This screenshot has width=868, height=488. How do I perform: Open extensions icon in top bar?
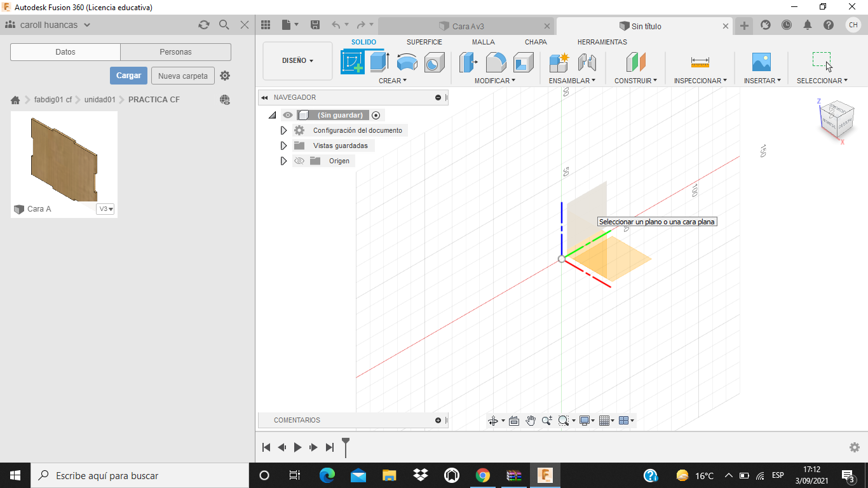point(766,25)
